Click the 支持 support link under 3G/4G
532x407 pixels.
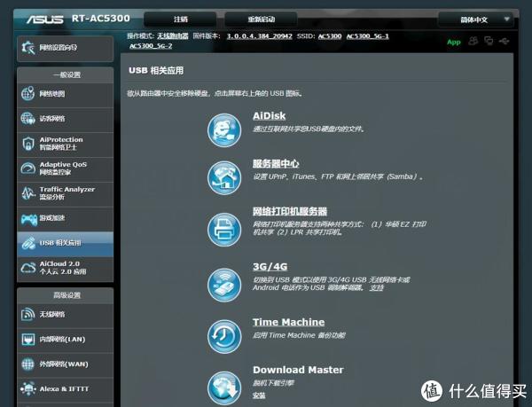click(377, 287)
